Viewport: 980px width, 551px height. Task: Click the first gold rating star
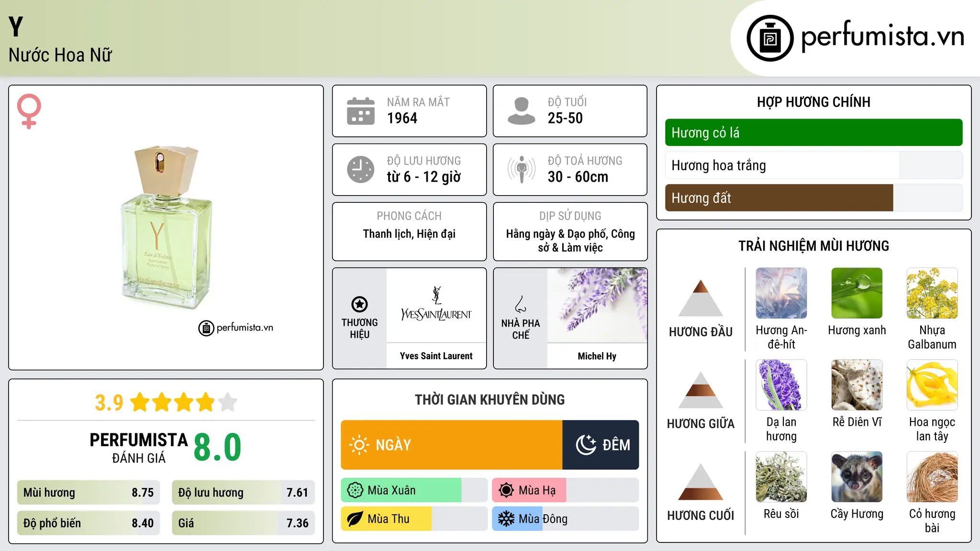click(140, 402)
